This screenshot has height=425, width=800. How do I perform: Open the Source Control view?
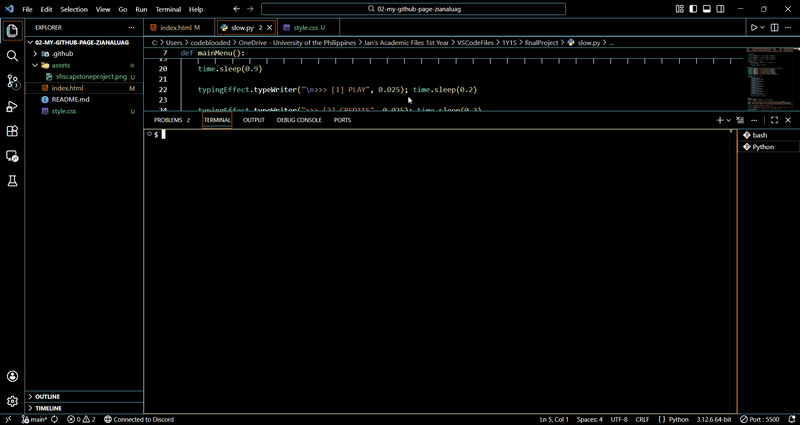(x=13, y=81)
